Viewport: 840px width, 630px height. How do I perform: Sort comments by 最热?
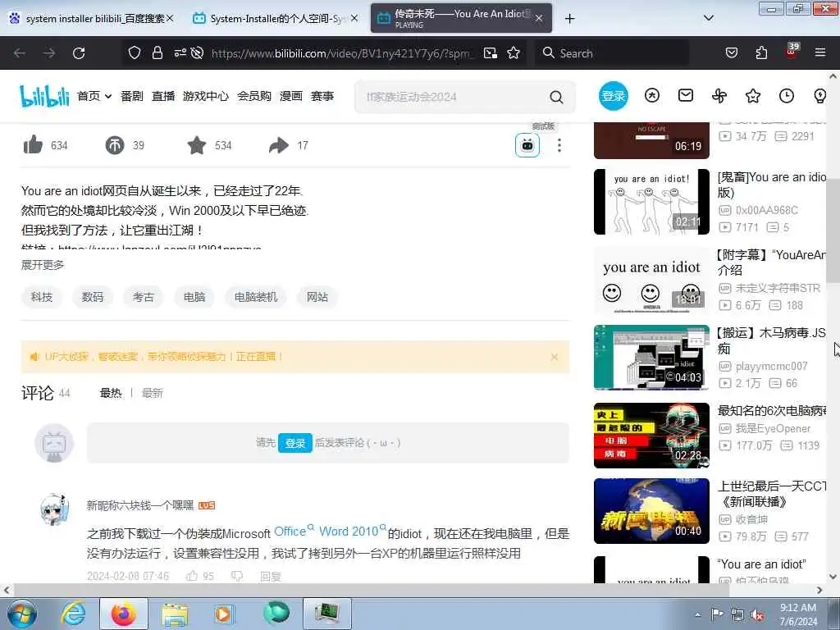111,393
